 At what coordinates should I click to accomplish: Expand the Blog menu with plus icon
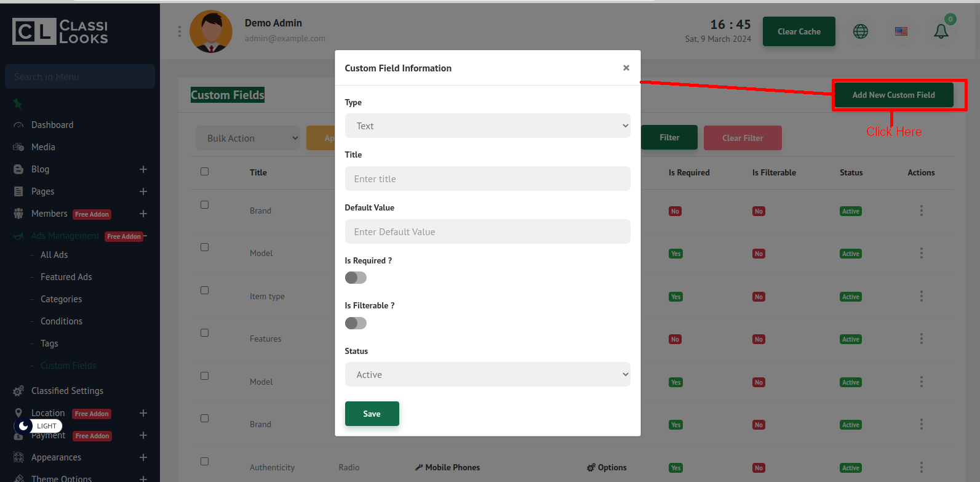143,169
